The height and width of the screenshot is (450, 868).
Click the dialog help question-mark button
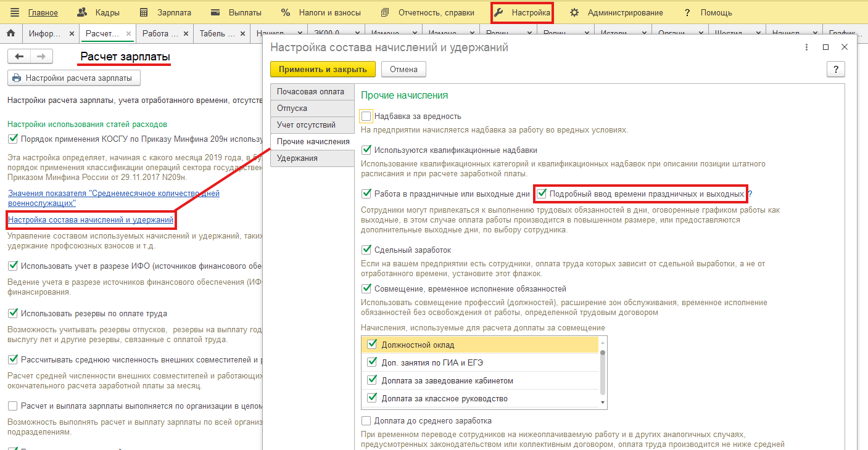[835, 69]
